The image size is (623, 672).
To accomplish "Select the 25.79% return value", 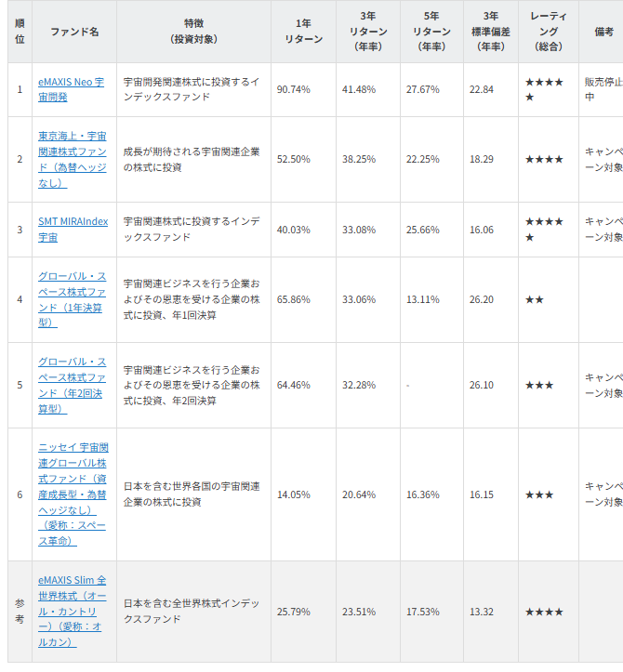I will (x=293, y=612).
